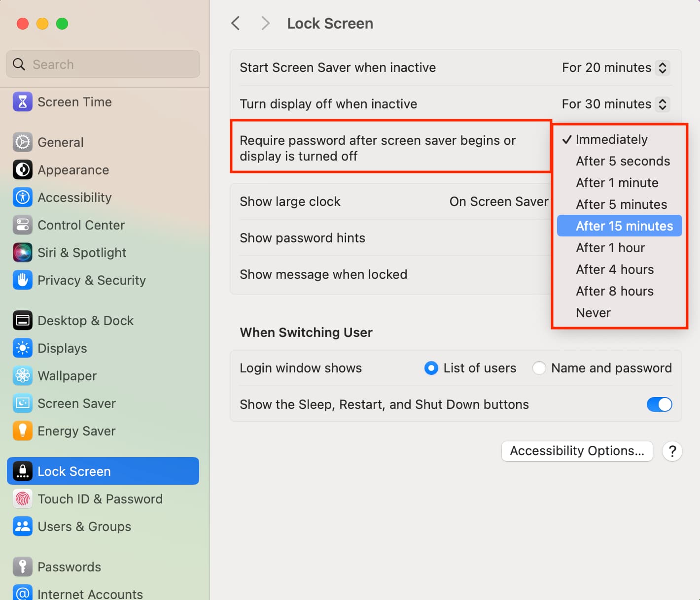Open help with question mark button
The height and width of the screenshot is (600, 700).
(672, 451)
